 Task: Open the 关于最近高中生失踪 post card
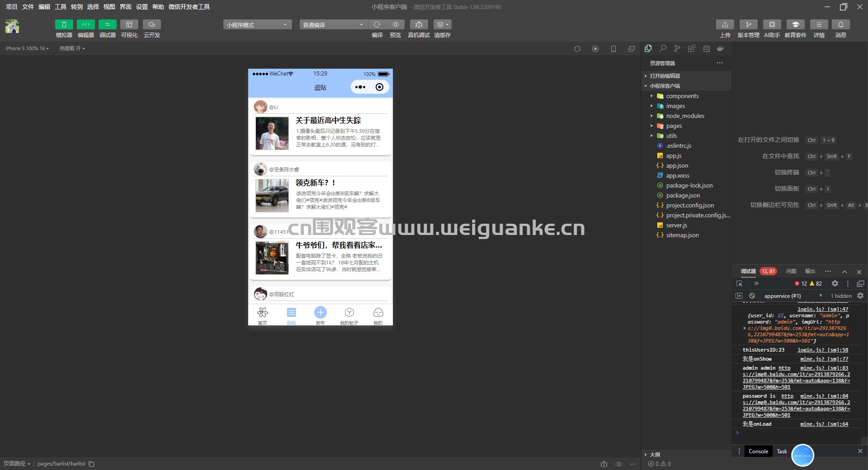[x=321, y=127]
